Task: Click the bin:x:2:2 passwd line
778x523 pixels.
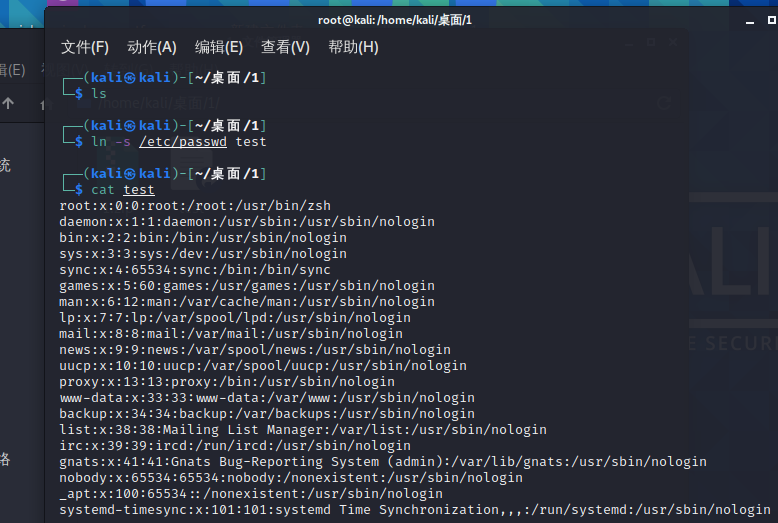Action: pos(203,238)
